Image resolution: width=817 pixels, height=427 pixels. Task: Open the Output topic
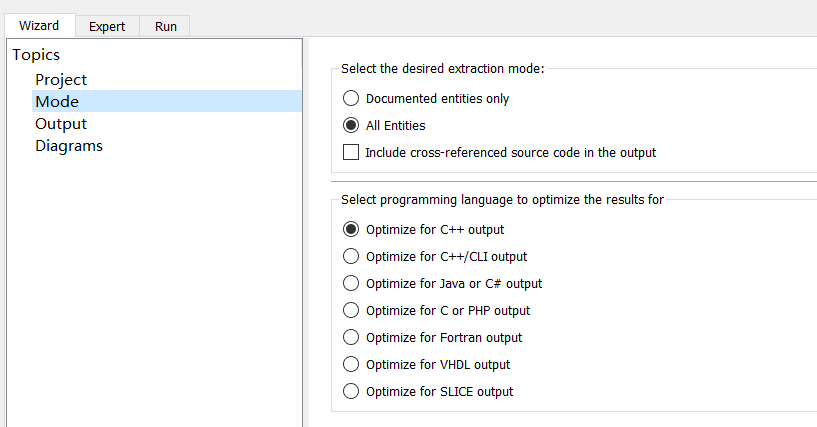(61, 123)
